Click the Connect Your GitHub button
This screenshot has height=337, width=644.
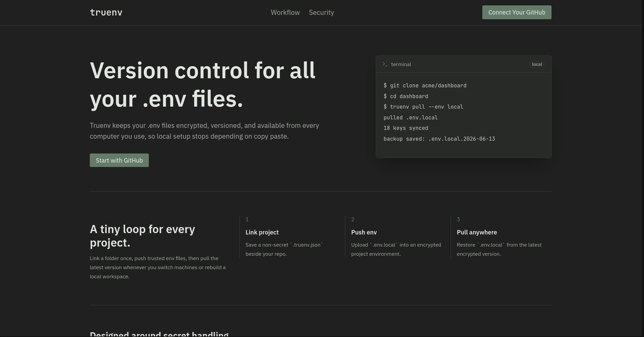517,12
